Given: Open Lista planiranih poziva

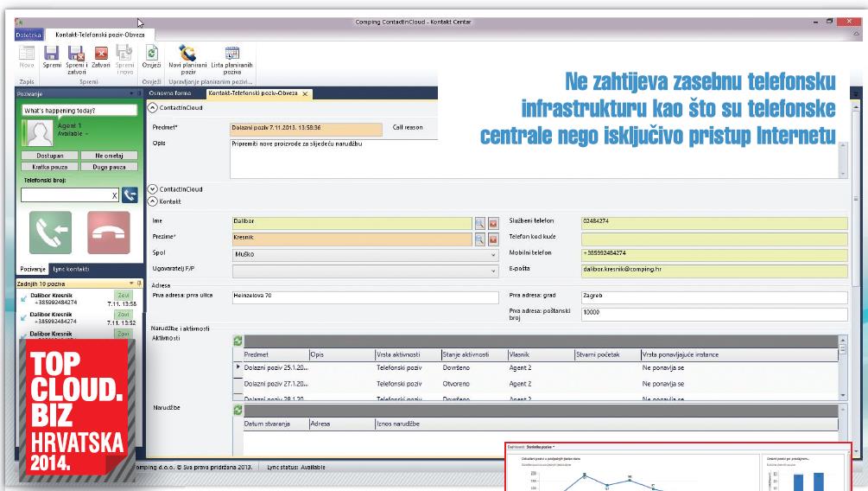Looking at the screenshot, I should (231, 54).
